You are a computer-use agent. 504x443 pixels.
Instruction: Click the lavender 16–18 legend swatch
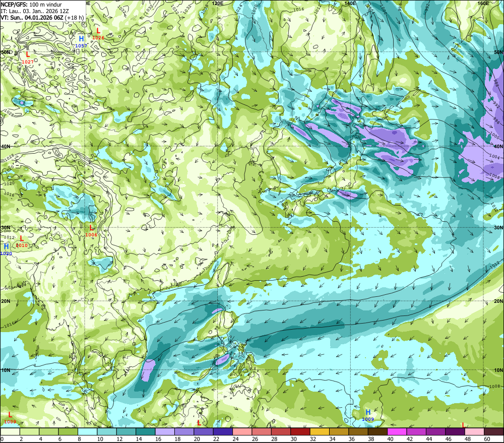click(165, 431)
